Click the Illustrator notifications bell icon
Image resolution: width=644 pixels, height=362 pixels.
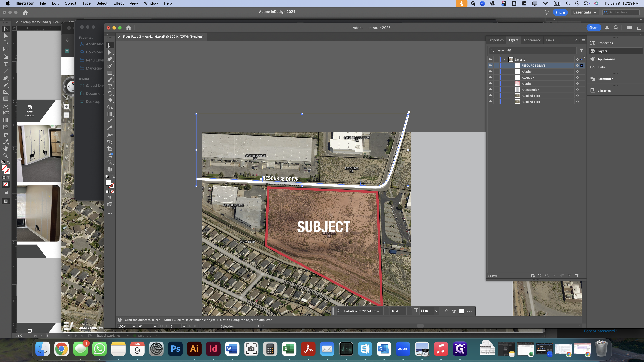(607, 28)
